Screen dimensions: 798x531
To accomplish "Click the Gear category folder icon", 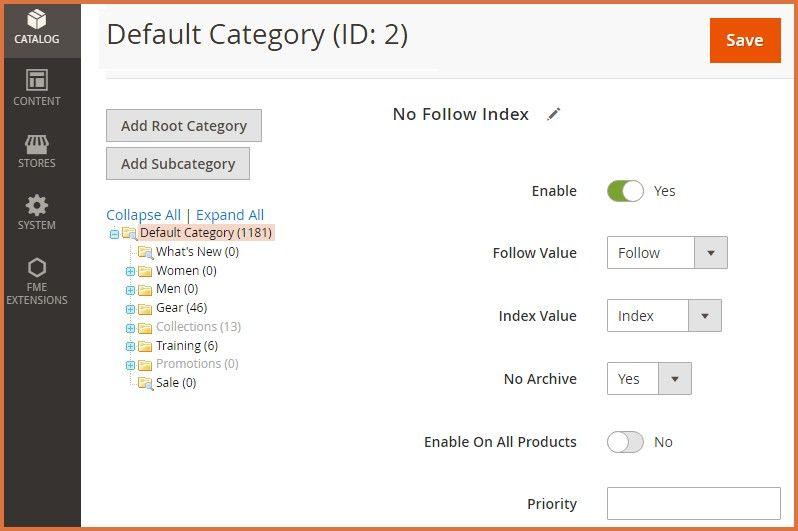I will [145, 308].
